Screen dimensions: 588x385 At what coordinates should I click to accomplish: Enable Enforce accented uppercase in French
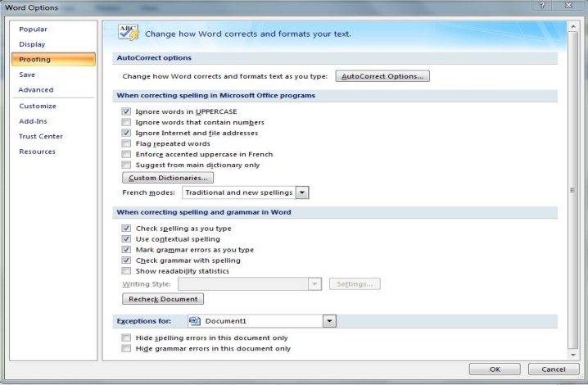pyautogui.click(x=126, y=154)
